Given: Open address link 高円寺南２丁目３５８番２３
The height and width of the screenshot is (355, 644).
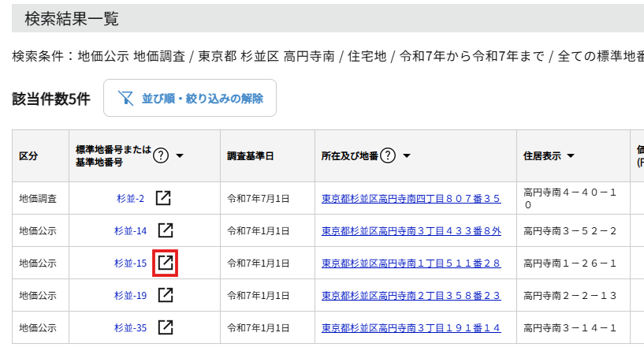Looking at the screenshot, I should pos(411,296).
